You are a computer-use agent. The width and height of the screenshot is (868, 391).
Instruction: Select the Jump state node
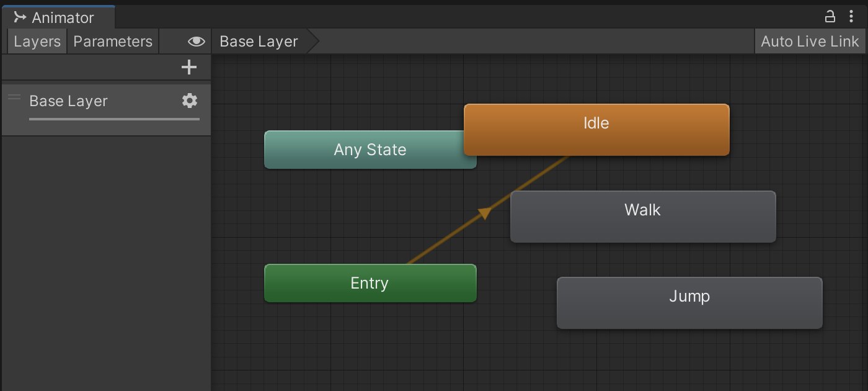(689, 302)
